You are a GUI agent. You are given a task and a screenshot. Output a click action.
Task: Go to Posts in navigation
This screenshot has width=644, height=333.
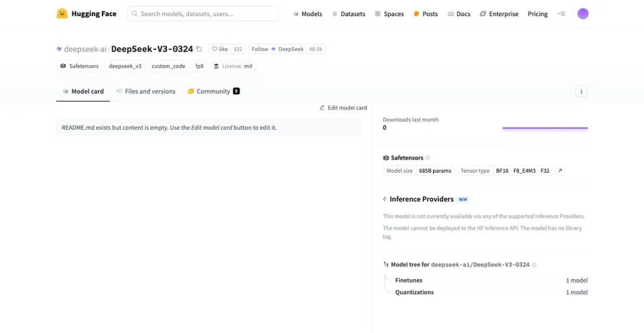(x=426, y=14)
